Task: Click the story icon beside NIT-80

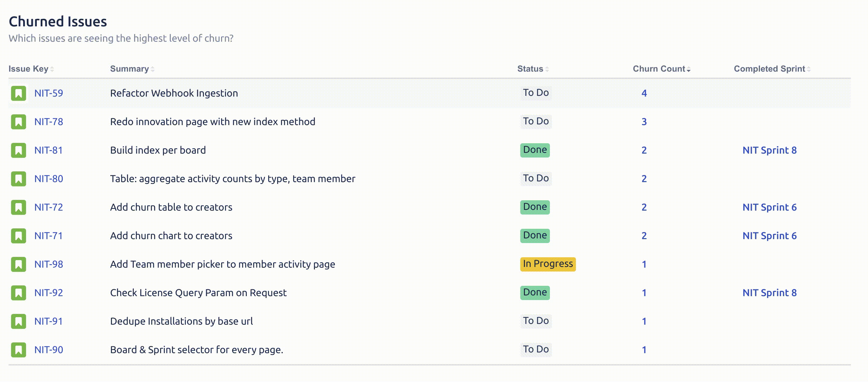Action: pyautogui.click(x=19, y=179)
